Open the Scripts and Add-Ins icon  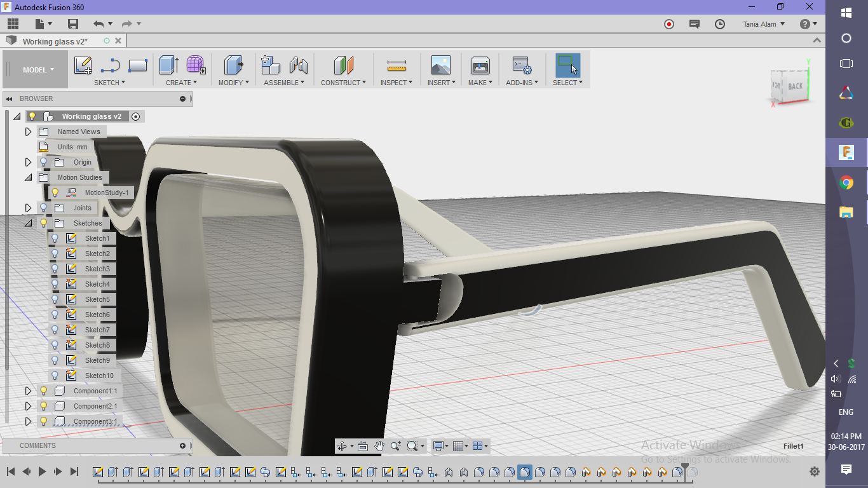pos(522,65)
